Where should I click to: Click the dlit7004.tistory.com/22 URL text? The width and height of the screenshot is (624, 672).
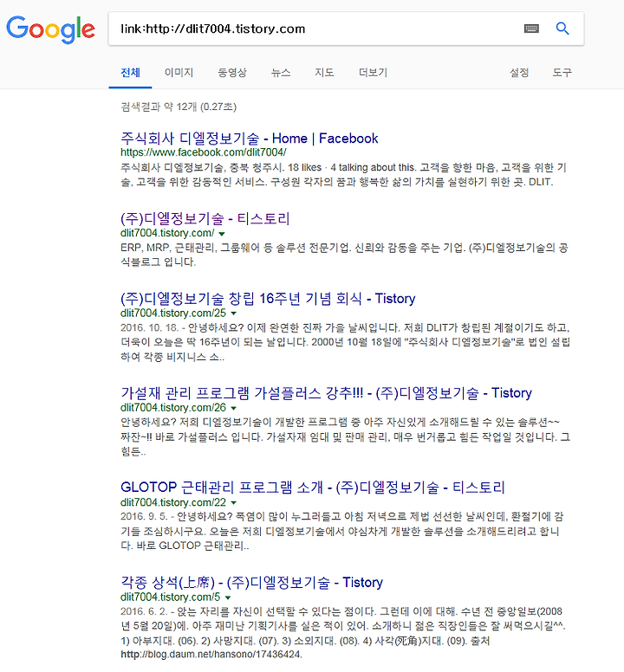pos(173,502)
